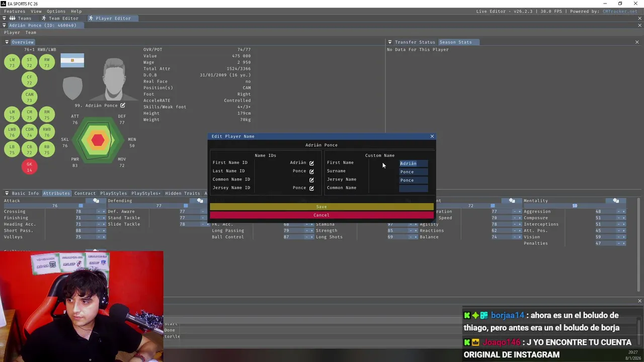The width and height of the screenshot is (644, 362).
Task: Click the Argentina flag icon
Action: (x=72, y=60)
